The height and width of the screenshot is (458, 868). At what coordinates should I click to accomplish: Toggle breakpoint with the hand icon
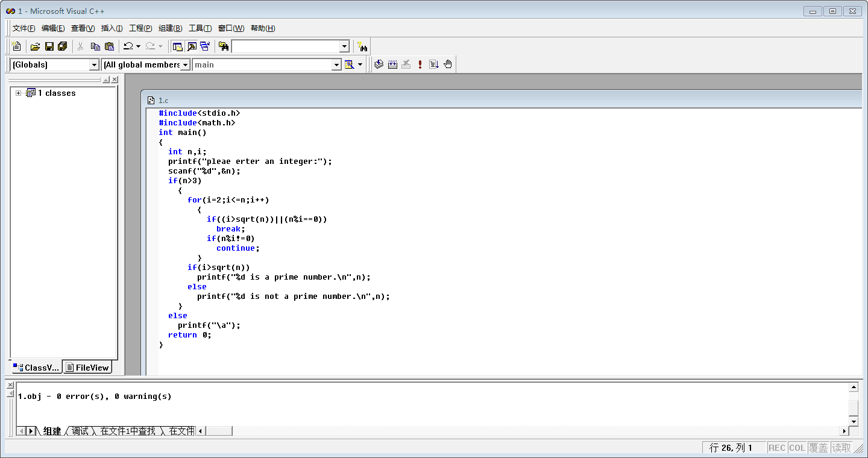coord(448,64)
